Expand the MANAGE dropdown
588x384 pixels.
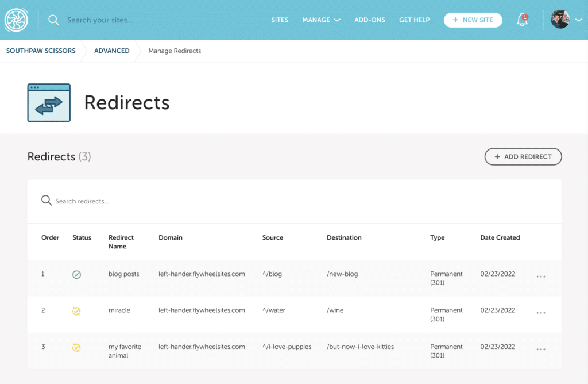click(321, 20)
